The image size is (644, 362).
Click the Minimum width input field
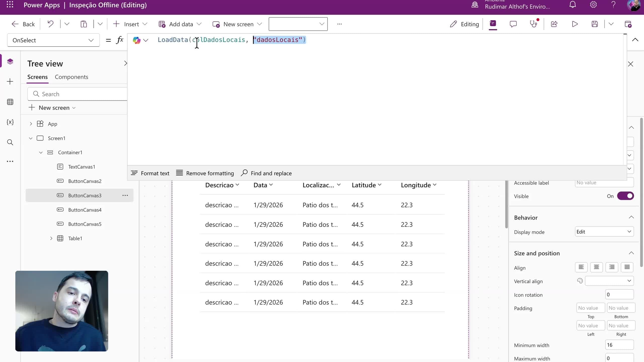tap(619, 345)
